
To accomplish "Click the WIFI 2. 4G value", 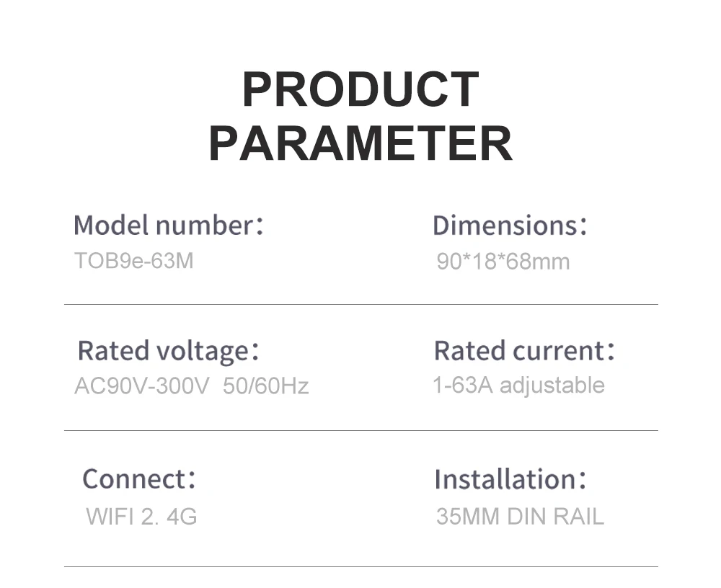I will pyautogui.click(x=141, y=516).
